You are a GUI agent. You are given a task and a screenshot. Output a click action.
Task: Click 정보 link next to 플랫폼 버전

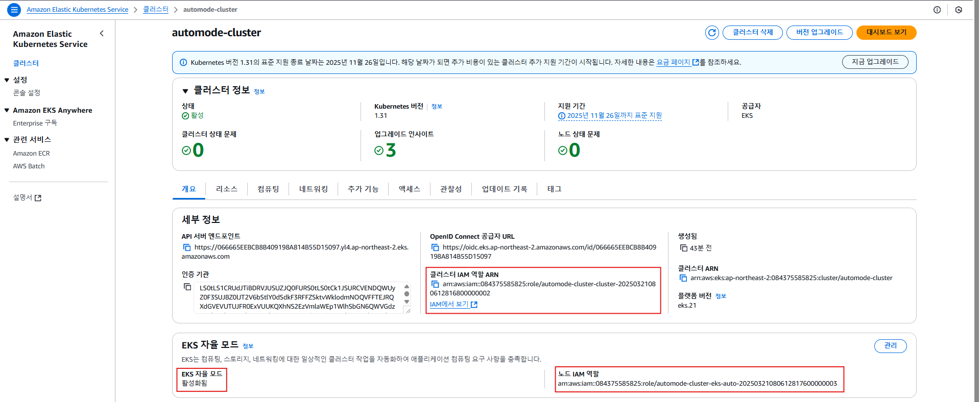pyautogui.click(x=721, y=296)
